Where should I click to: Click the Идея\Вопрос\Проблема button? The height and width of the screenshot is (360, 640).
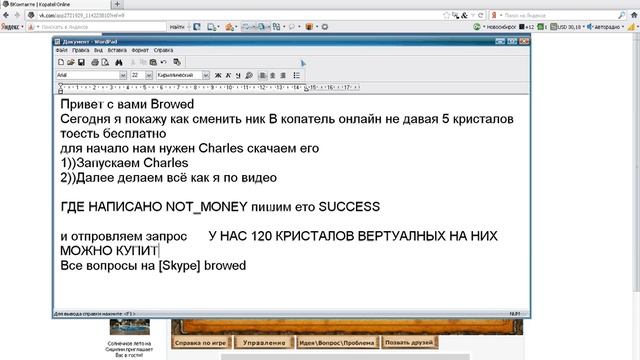[x=337, y=343]
